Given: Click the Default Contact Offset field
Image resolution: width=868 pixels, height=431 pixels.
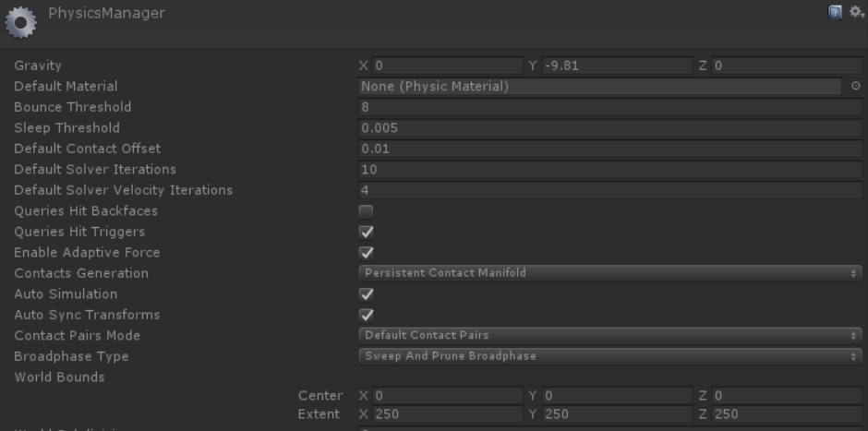Looking at the screenshot, I should pos(609,149).
